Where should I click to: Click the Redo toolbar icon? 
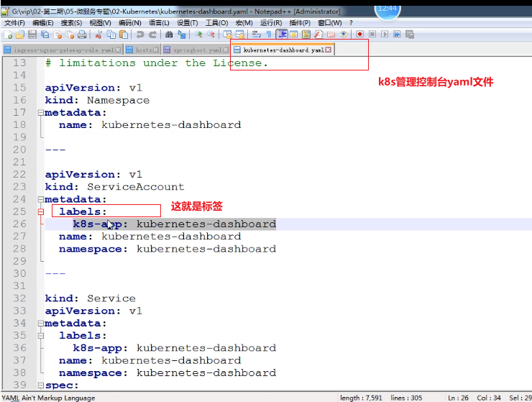pos(152,35)
